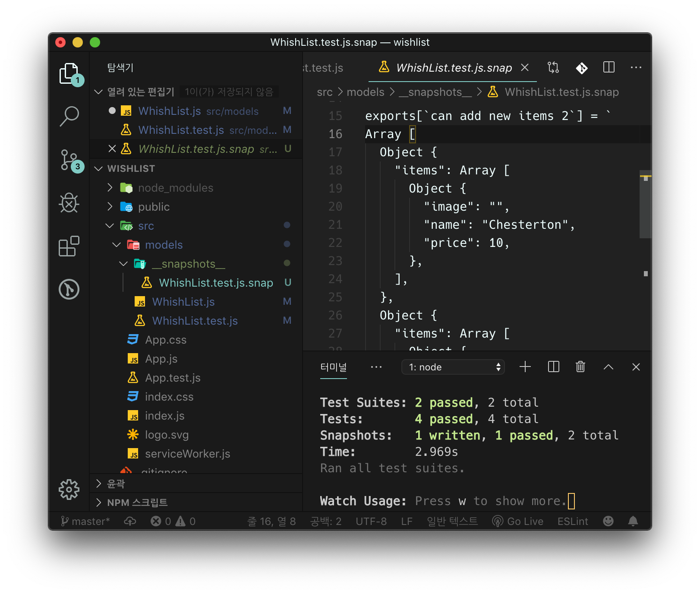Close the terminal panel
This screenshot has height=594, width=700.
point(636,367)
